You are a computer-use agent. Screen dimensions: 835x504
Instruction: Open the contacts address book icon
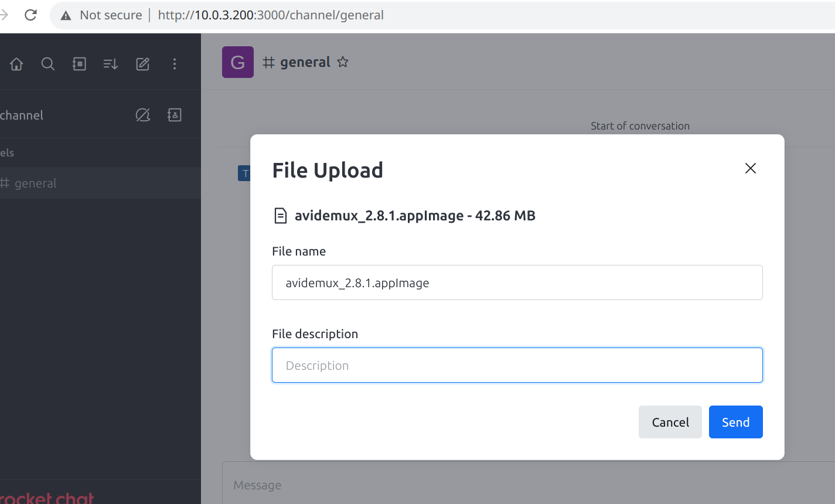174,115
